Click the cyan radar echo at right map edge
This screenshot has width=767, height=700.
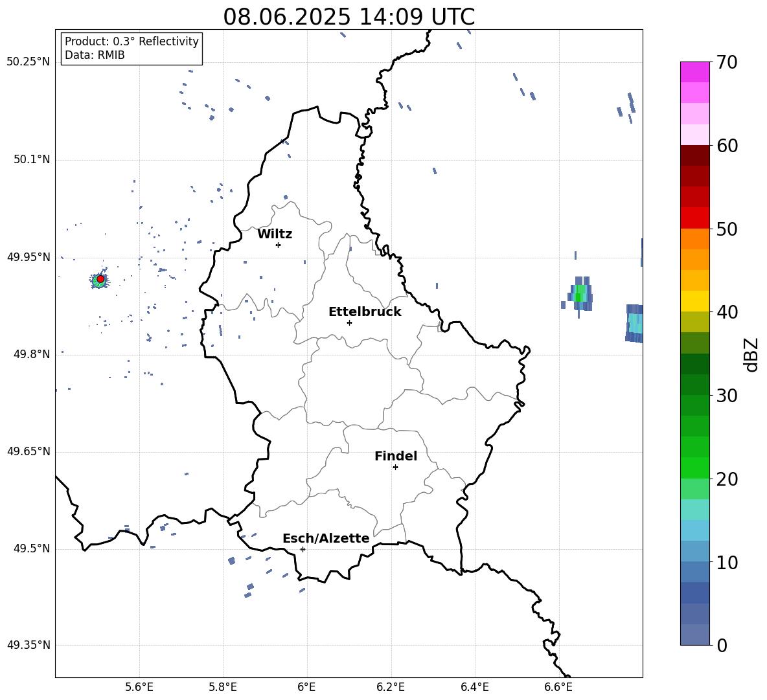click(x=634, y=323)
